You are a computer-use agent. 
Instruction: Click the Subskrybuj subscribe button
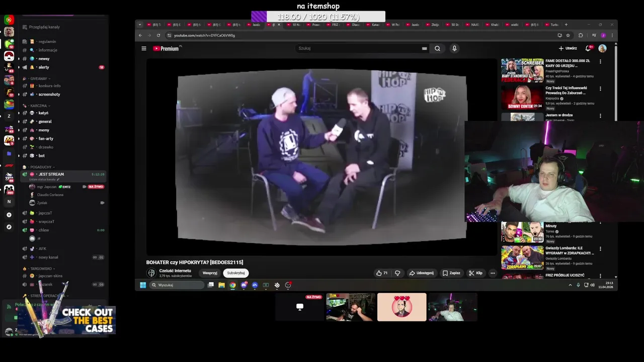pyautogui.click(x=236, y=273)
